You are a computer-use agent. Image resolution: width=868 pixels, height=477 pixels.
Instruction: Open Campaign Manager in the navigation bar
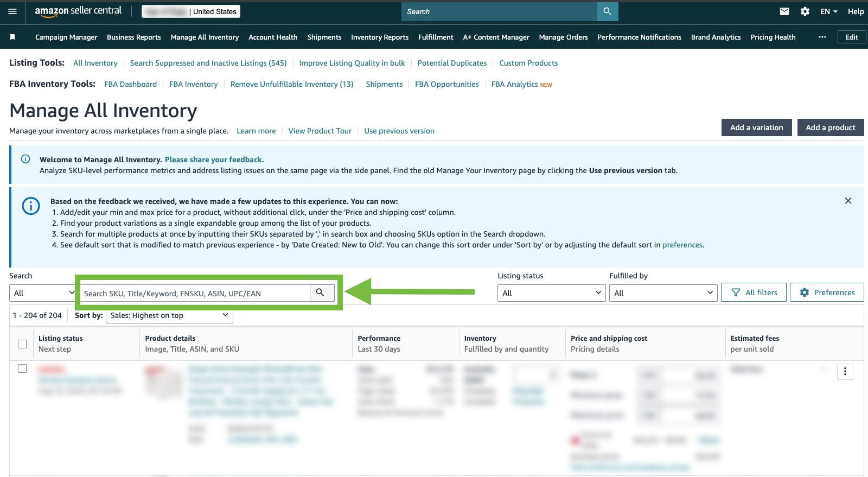(x=66, y=37)
